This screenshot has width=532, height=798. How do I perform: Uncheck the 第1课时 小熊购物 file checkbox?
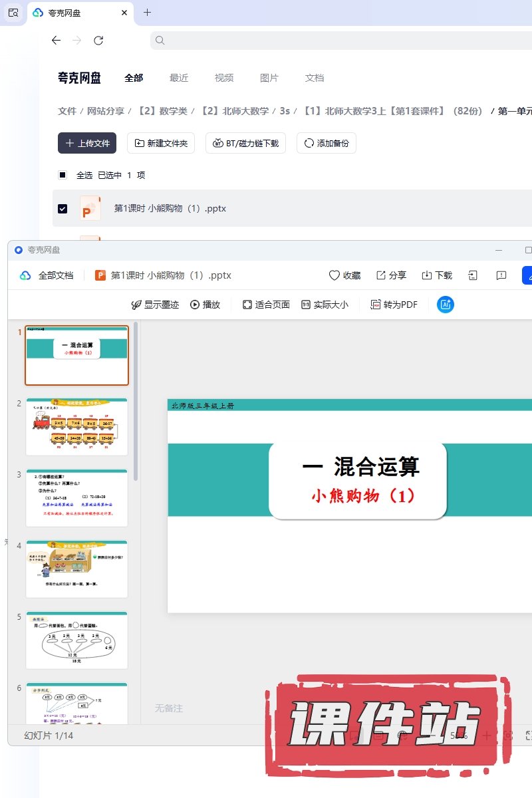click(x=63, y=209)
